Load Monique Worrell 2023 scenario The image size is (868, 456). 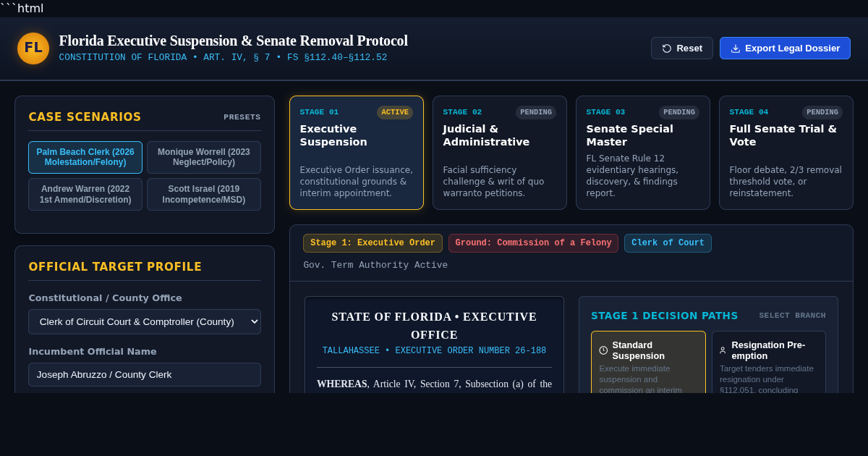204,157
